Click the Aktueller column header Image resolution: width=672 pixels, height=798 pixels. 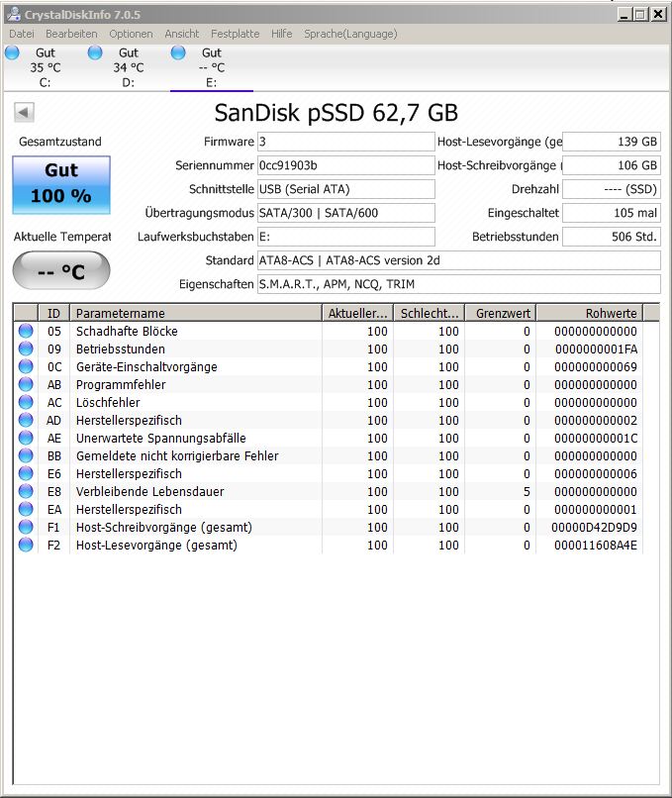point(357,313)
